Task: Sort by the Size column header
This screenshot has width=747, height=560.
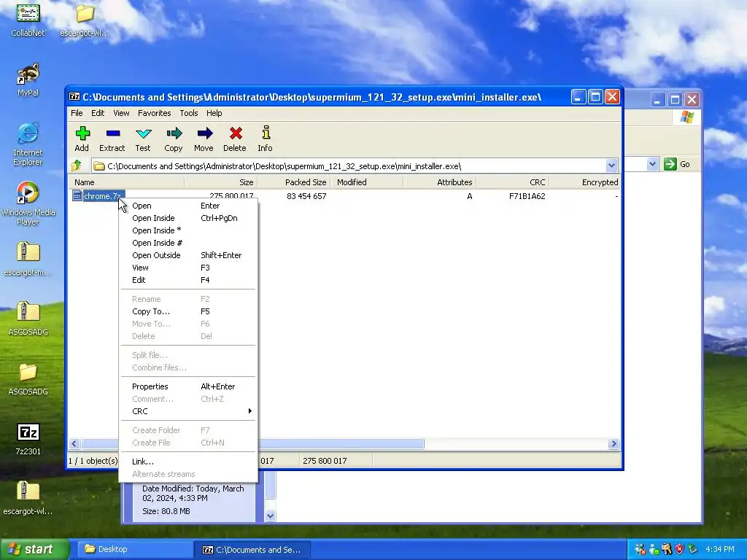Action: (220, 182)
